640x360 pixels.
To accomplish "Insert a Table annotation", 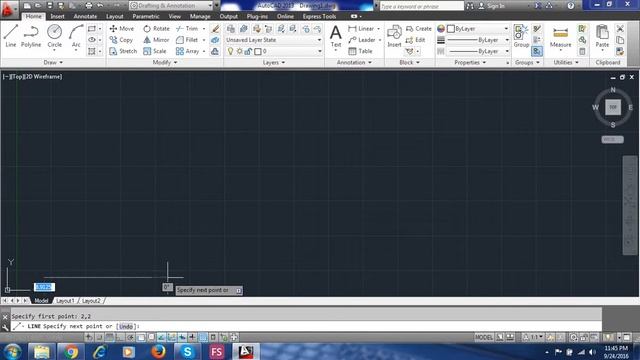I will [360, 51].
